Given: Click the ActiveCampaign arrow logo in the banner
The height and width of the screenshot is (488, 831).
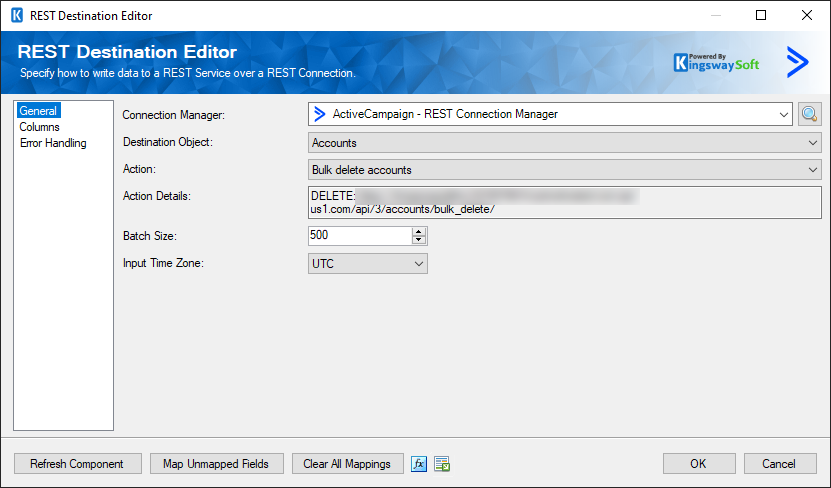Looking at the screenshot, I should tap(797, 62).
